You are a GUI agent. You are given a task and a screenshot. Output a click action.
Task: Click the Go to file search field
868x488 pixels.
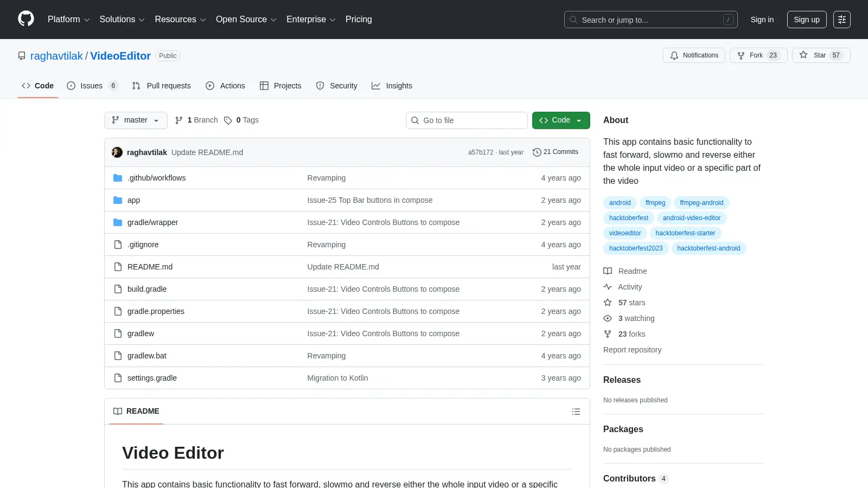[x=467, y=120]
